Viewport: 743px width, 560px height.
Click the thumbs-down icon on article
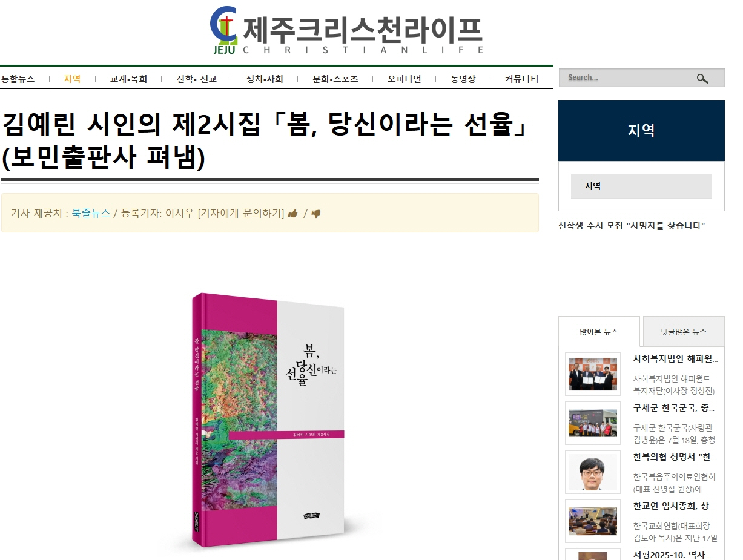(x=315, y=213)
